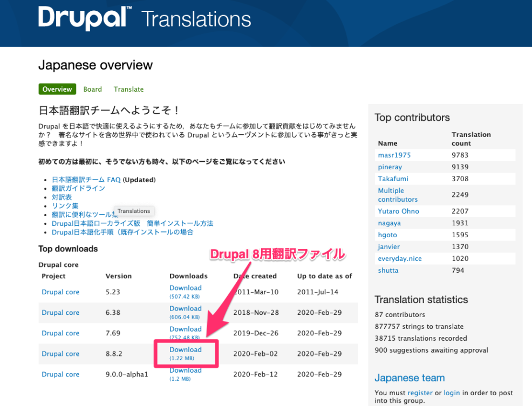Click the Translation statistics heading

click(x=421, y=299)
